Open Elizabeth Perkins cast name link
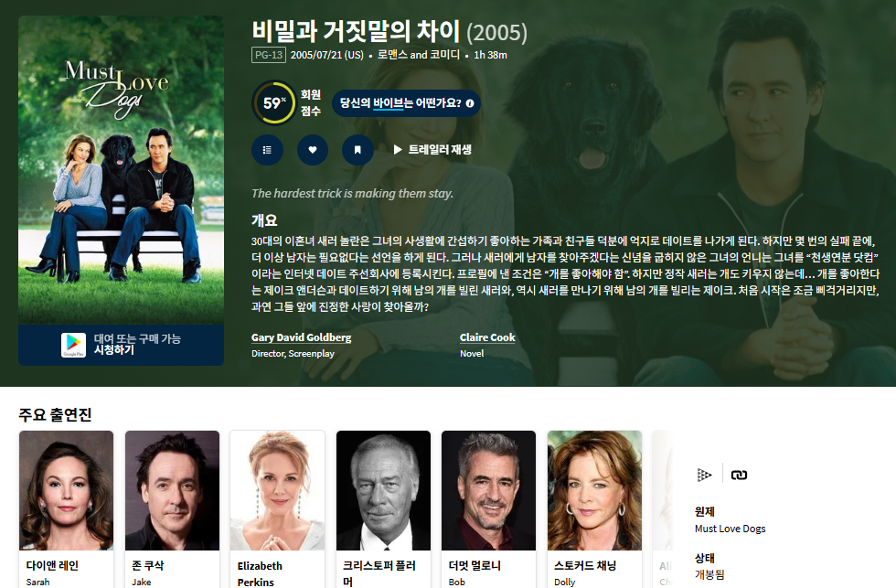The height and width of the screenshot is (588, 896). [x=260, y=573]
